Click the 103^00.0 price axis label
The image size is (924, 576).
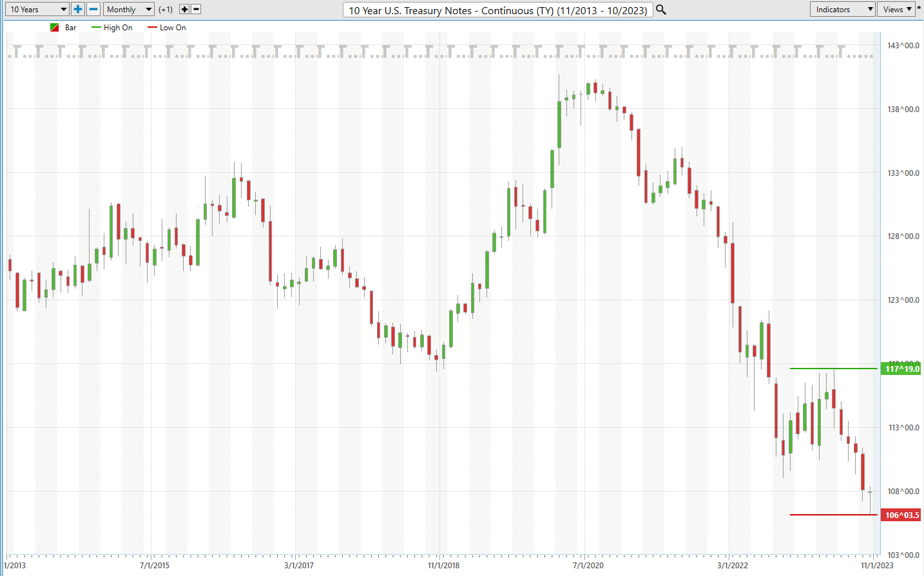(903, 555)
